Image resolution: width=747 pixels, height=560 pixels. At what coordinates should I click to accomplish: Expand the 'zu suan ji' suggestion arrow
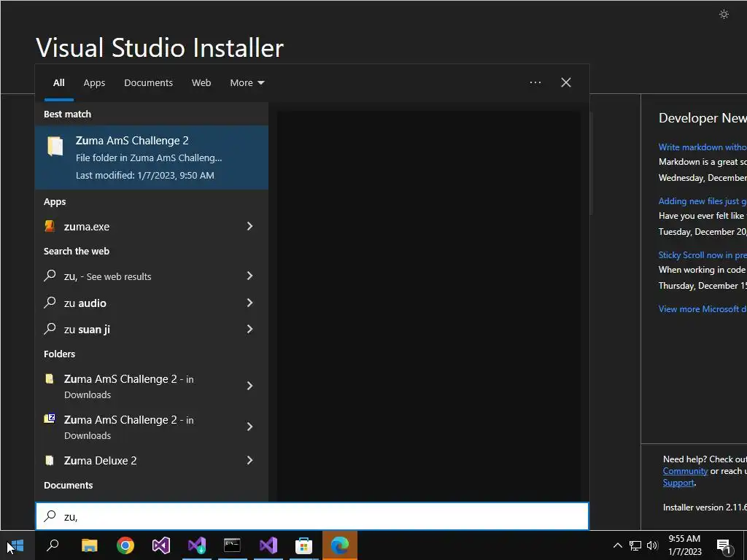pos(249,329)
